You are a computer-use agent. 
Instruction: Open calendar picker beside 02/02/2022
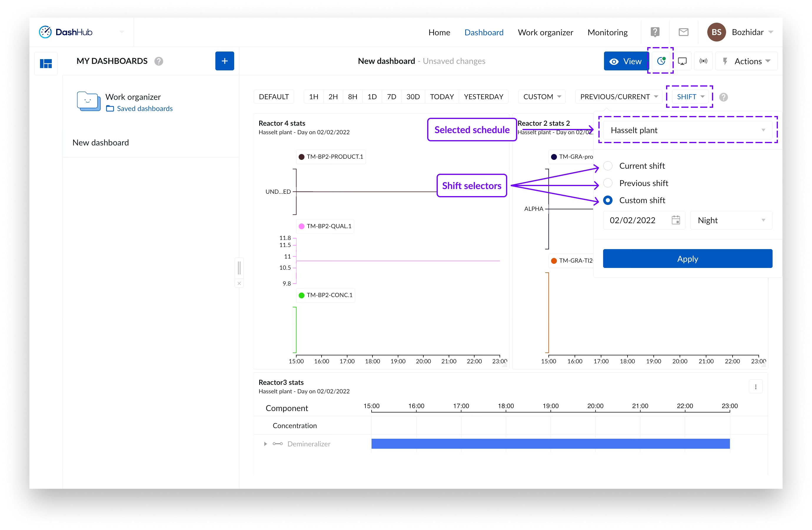675,220
